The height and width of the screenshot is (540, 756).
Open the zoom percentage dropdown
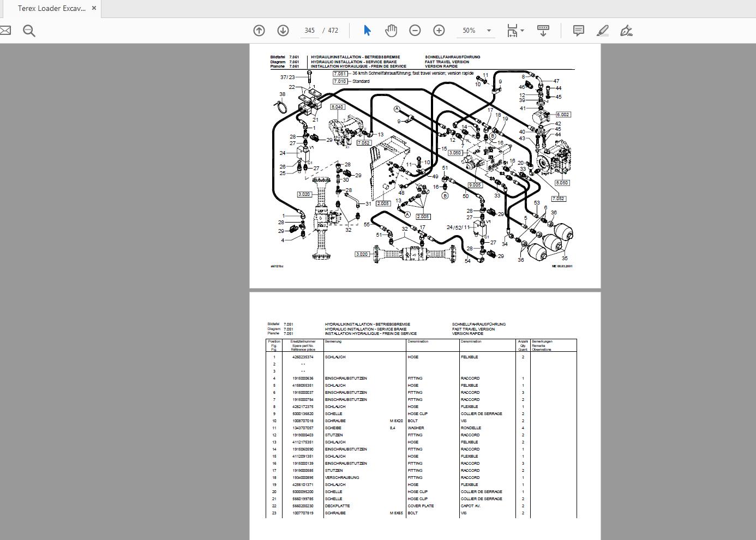[489, 31]
